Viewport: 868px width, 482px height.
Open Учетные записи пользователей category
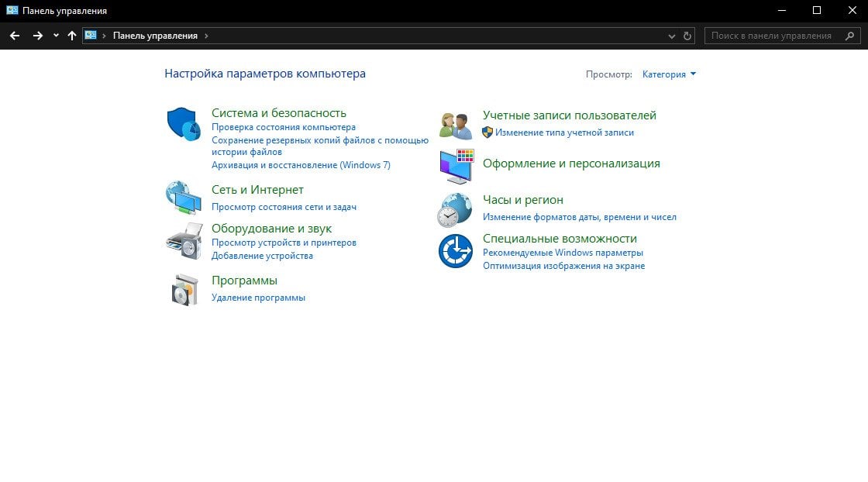pyautogui.click(x=570, y=115)
